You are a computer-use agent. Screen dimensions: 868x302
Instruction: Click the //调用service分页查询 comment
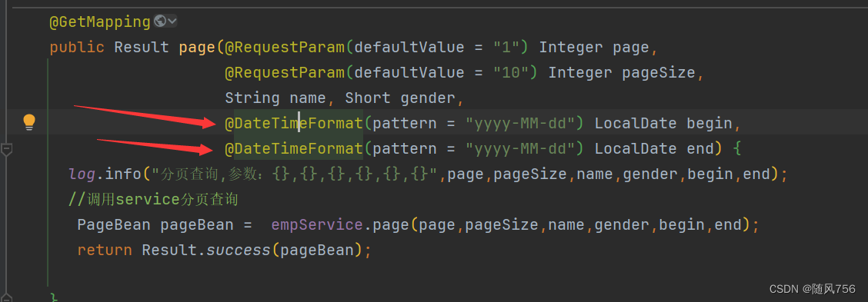[153, 199]
